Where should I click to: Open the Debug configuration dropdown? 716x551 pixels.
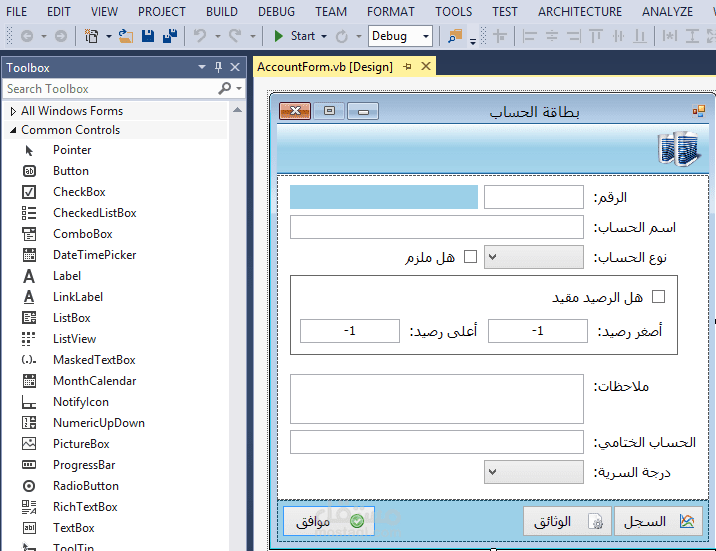(426, 36)
